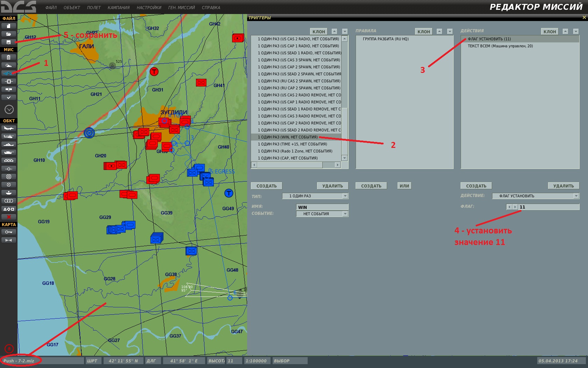Move trigger down arrow above triggers list
The image size is (588, 368).
point(345,32)
